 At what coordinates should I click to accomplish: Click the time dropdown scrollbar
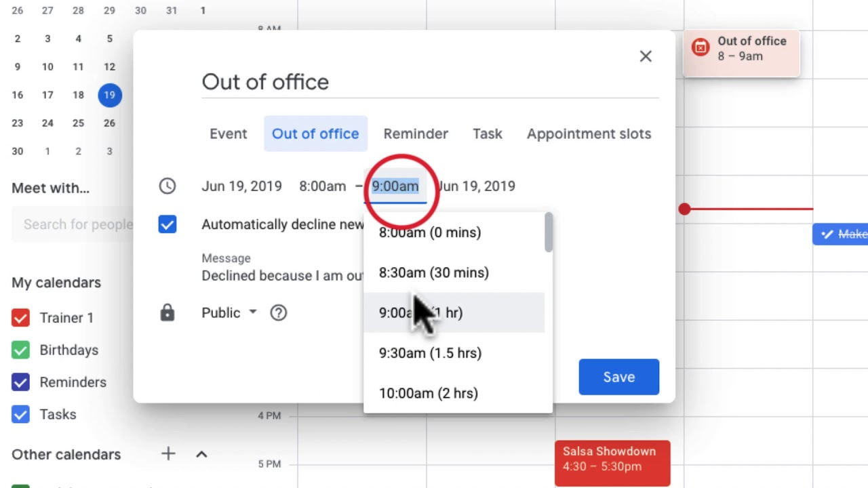pyautogui.click(x=548, y=234)
